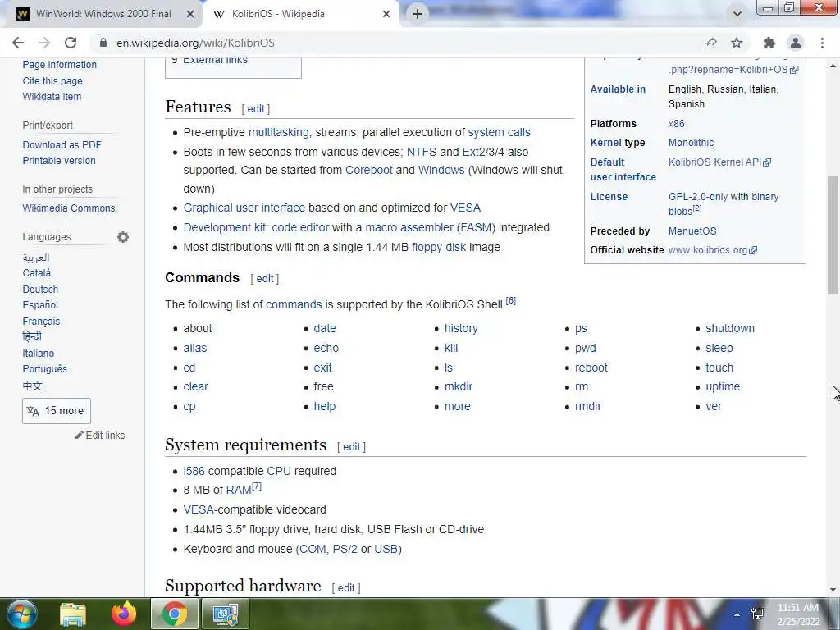The height and width of the screenshot is (630, 840).
Task: Open the Page information link
Action: coord(59,64)
